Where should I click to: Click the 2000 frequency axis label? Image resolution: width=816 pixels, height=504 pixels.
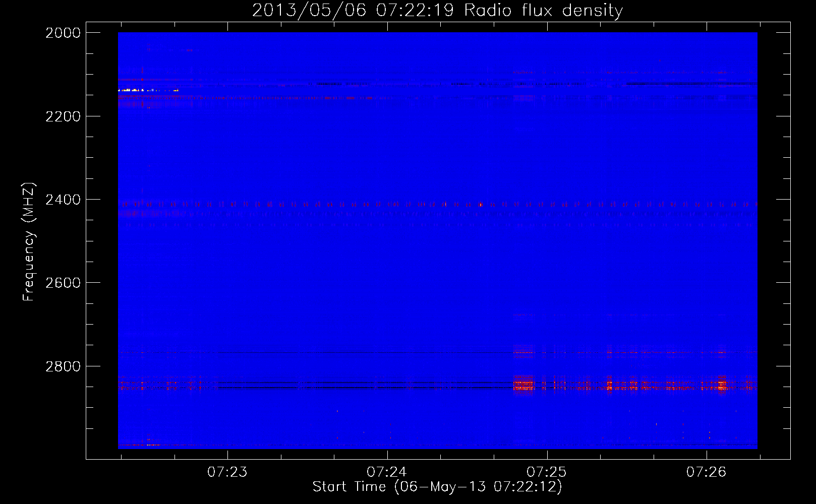point(63,33)
